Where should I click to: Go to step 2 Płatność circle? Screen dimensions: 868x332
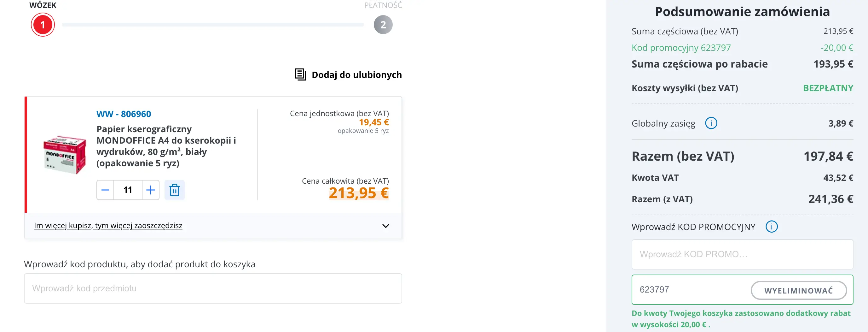click(x=383, y=25)
